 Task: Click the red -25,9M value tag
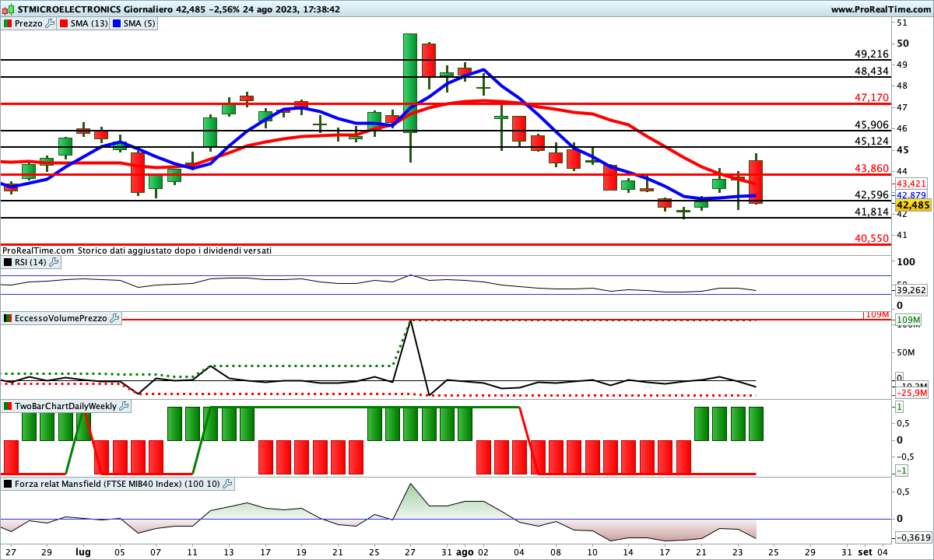912,393
